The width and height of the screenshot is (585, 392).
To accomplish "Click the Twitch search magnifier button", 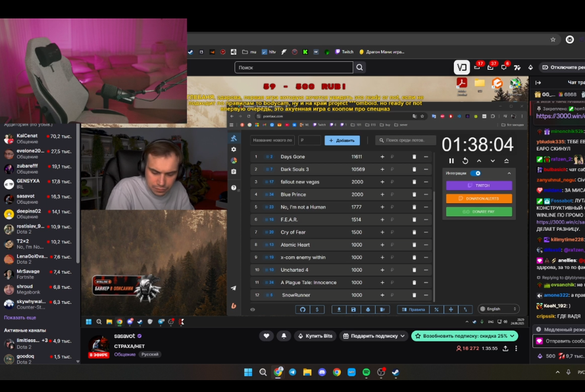I will coord(360,68).
